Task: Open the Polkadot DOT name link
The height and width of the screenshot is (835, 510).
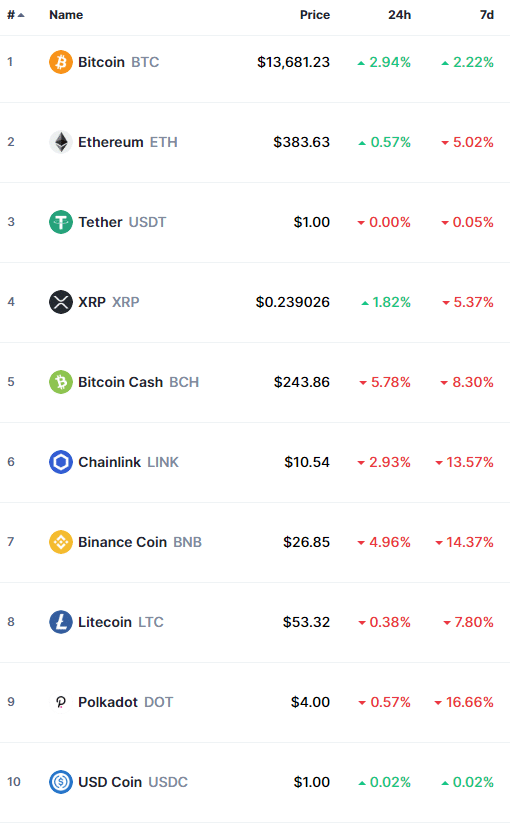Action: coord(126,702)
